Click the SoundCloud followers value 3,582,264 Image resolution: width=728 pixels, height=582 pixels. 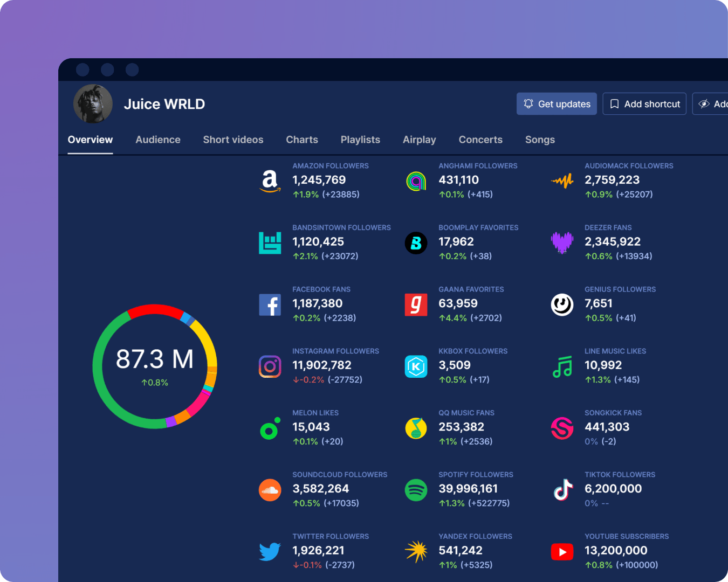(321, 489)
